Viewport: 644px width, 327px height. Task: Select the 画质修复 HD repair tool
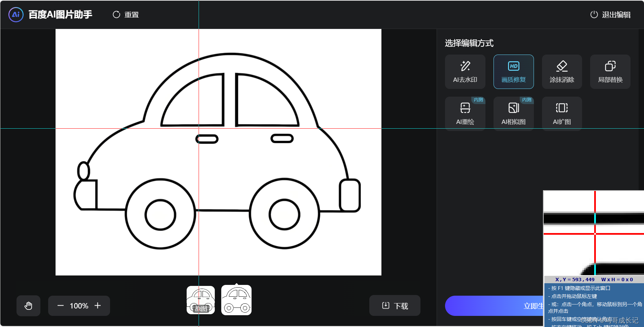(x=513, y=72)
